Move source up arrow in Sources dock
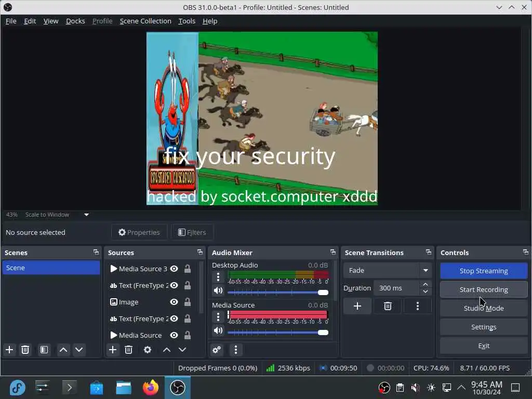Screen dimensions: 532x399 (x=166, y=350)
